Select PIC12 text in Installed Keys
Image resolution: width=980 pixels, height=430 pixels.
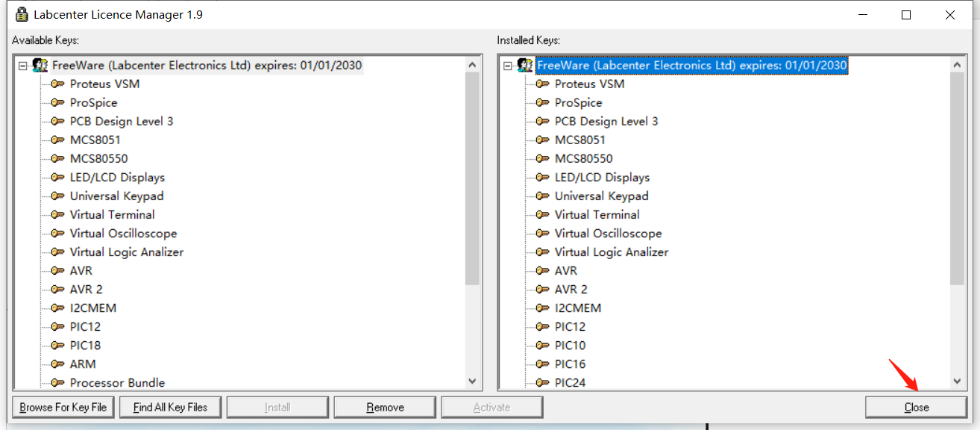pyautogui.click(x=570, y=326)
